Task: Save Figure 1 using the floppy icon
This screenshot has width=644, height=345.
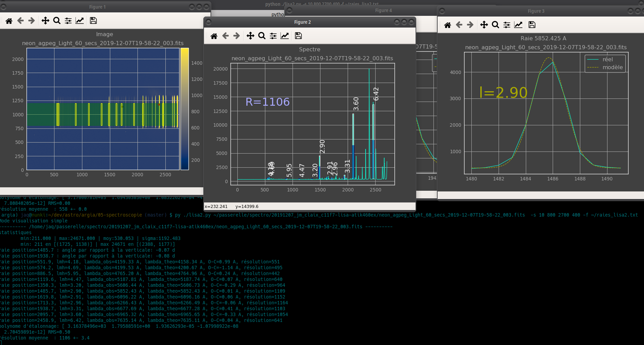Action: 93,21
